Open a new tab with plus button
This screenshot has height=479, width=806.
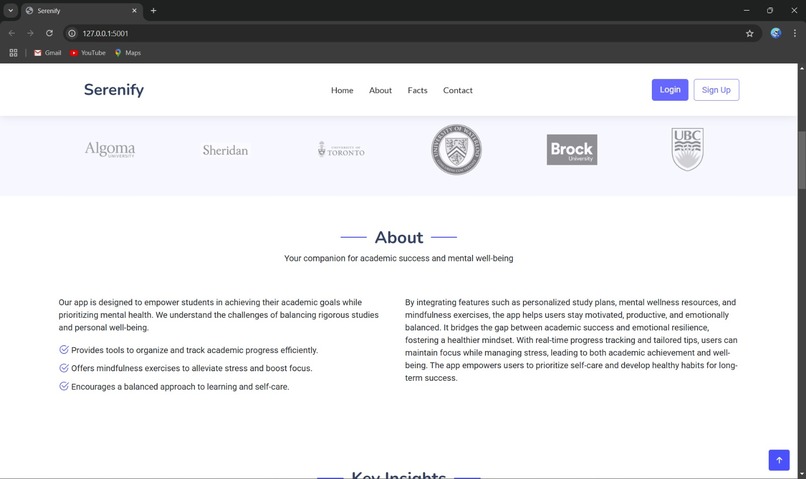[x=153, y=11]
